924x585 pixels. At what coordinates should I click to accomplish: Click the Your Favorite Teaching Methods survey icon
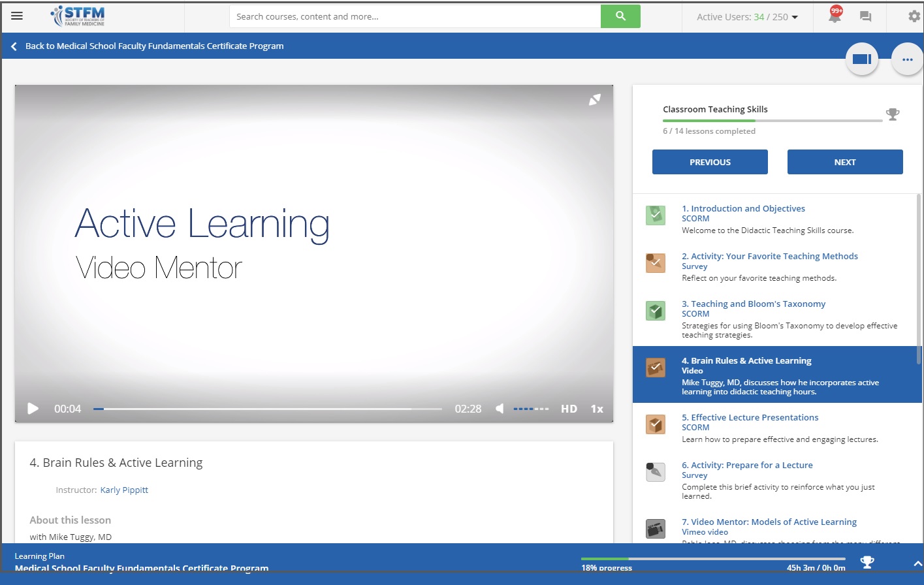(x=656, y=263)
